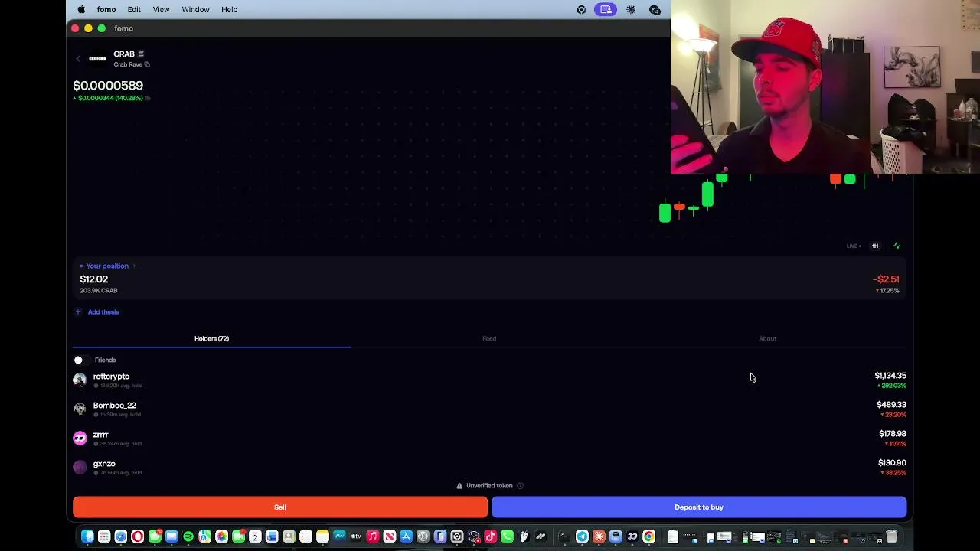Open the Trash in the Dock

pyautogui.click(x=892, y=536)
